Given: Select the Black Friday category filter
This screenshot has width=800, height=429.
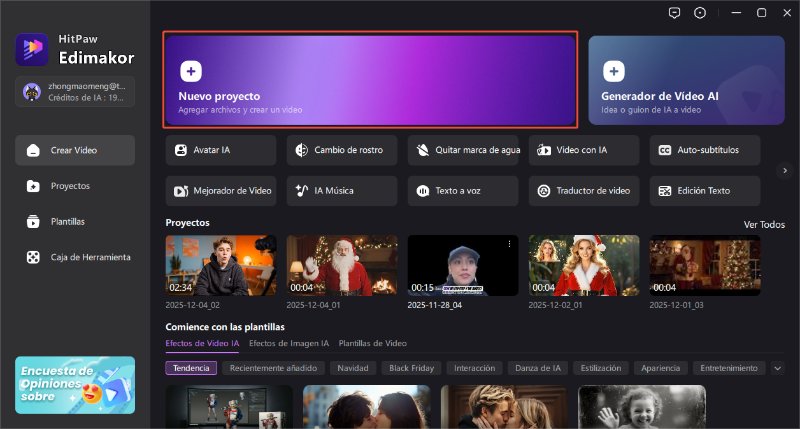Looking at the screenshot, I should pyautogui.click(x=411, y=368).
